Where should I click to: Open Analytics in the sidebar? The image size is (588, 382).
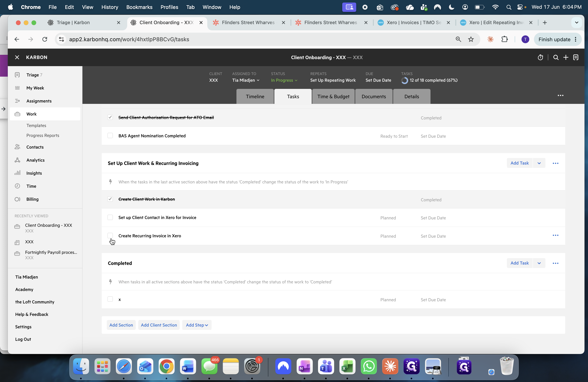click(x=45, y=160)
